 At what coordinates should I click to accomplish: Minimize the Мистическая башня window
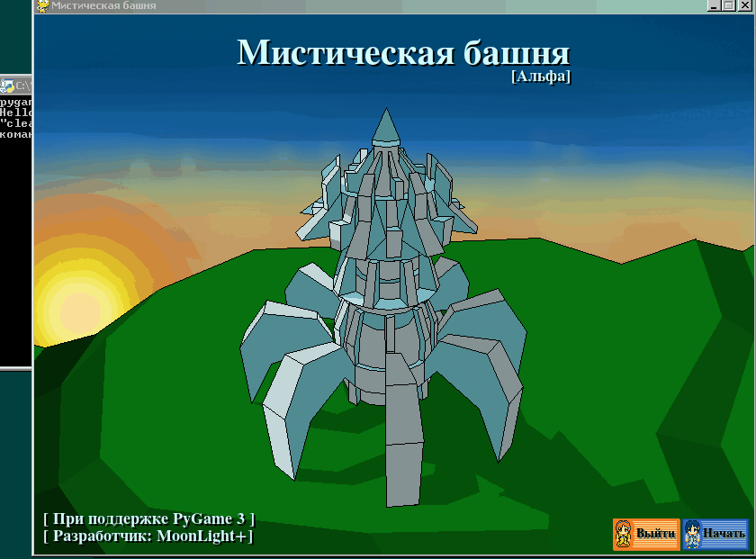714,6
